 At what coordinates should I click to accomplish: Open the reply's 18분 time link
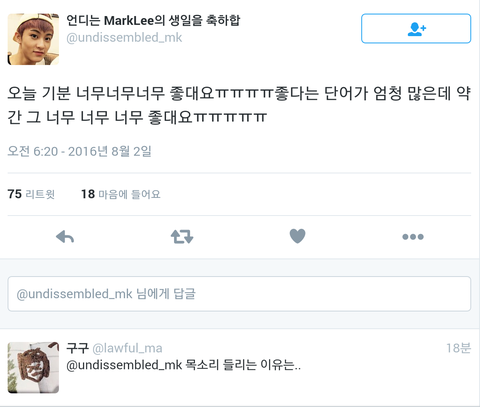coord(458,348)
